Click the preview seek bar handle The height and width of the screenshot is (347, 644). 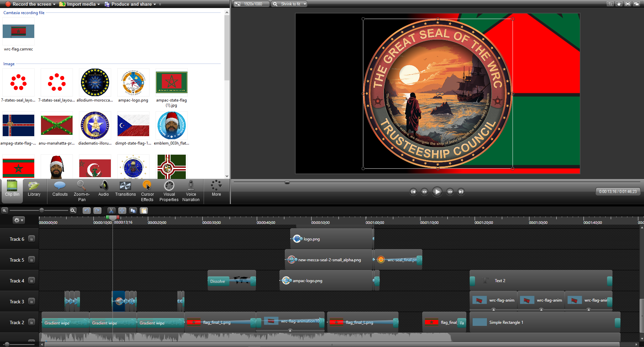tap(287, 182)
